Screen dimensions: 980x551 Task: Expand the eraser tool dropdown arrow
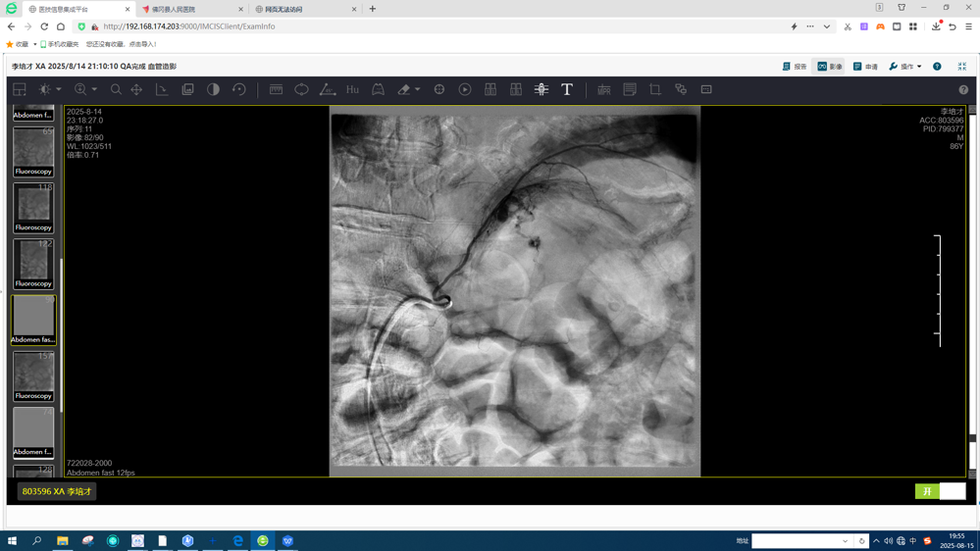418,90
